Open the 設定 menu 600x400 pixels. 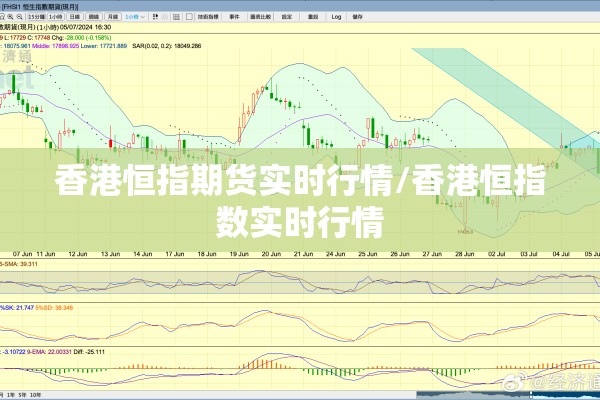pos(287,17)
